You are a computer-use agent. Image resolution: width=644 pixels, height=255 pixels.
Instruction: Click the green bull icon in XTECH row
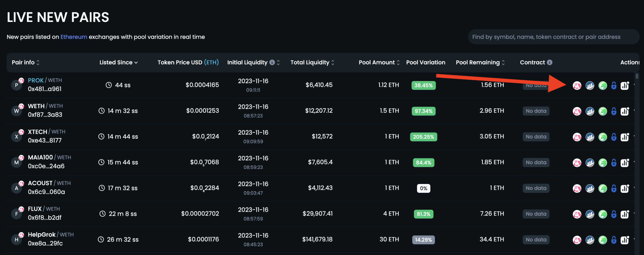click(x=602, y=137)
